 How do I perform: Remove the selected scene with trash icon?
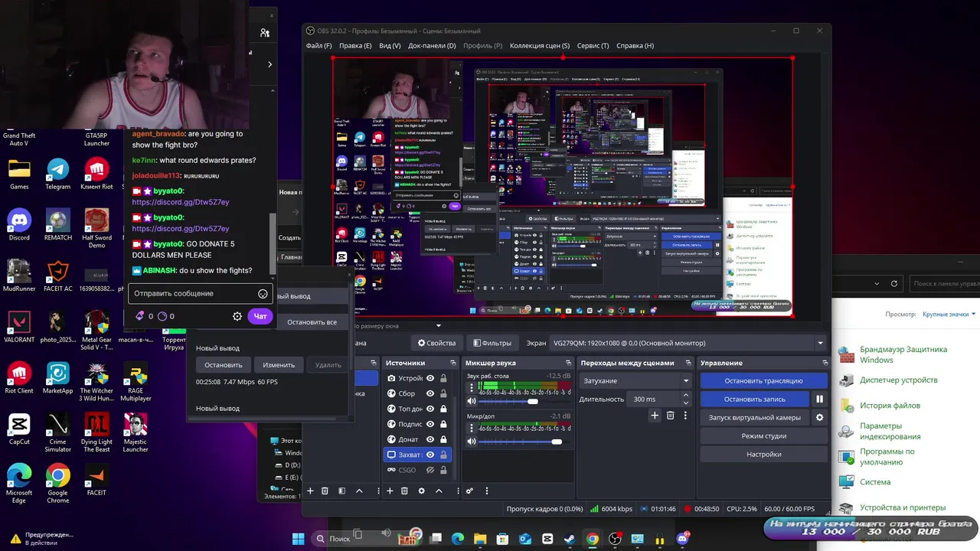click(325, 491)
